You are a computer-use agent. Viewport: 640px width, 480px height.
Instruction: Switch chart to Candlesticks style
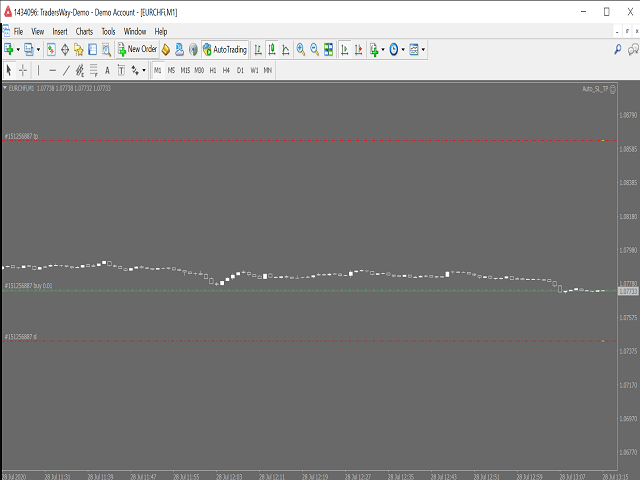coord(272,49)
